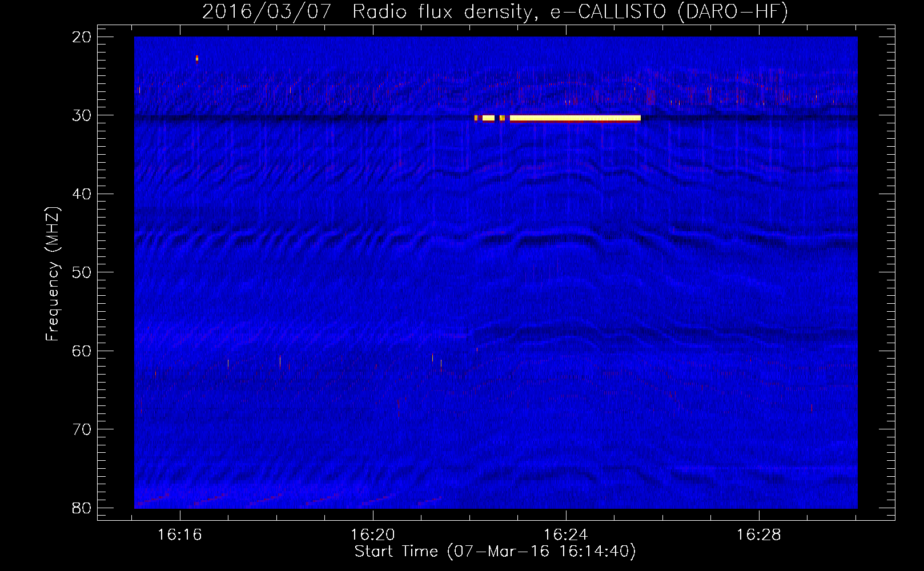Click the small orange spot near 23 MHz at 16:16
924x571 pixels.
197,58
